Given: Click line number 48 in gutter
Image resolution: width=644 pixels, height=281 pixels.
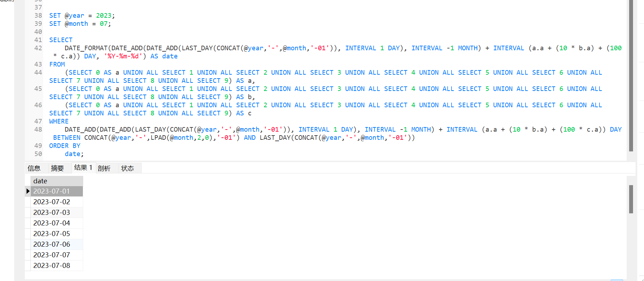Looking at the screenshot, I should 38,130.
